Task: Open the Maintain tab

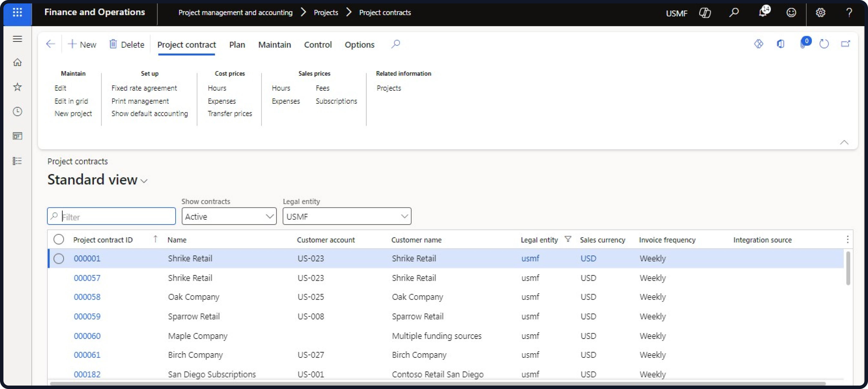Action: (x=274, y=45)
